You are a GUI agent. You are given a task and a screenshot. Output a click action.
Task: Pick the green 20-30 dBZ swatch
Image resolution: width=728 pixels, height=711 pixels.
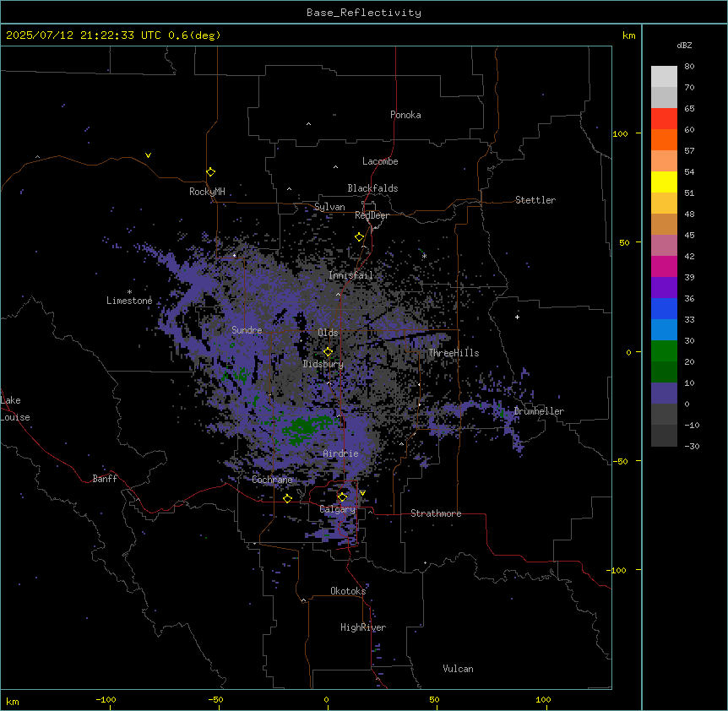tap(664, 351)
